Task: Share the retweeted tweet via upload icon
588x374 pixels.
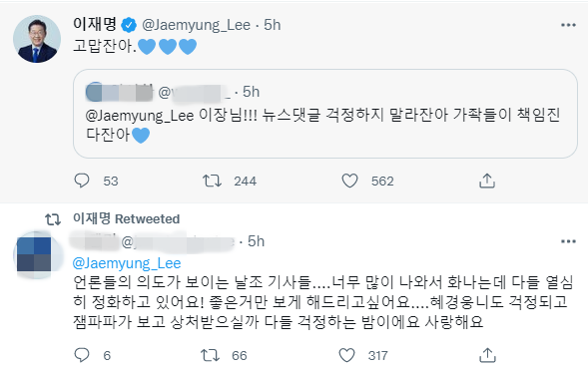Action: [487, 355]
